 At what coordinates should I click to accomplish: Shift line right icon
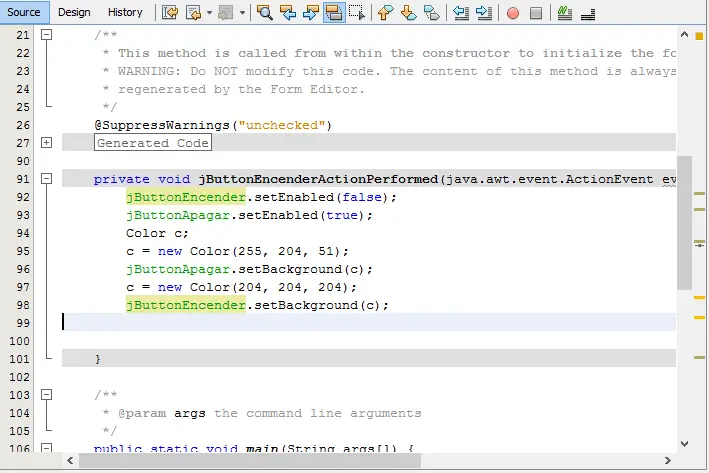pyautogui.click(x=484, y=13)
